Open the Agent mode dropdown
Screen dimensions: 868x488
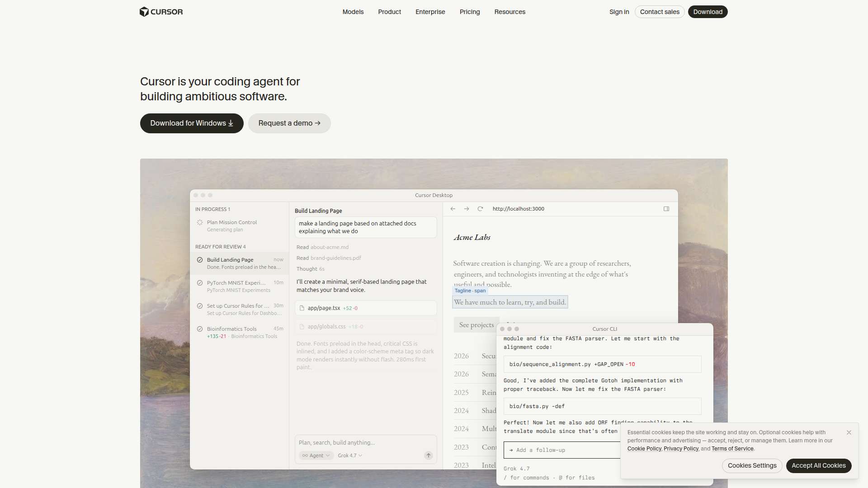click(x=316, y=455)
